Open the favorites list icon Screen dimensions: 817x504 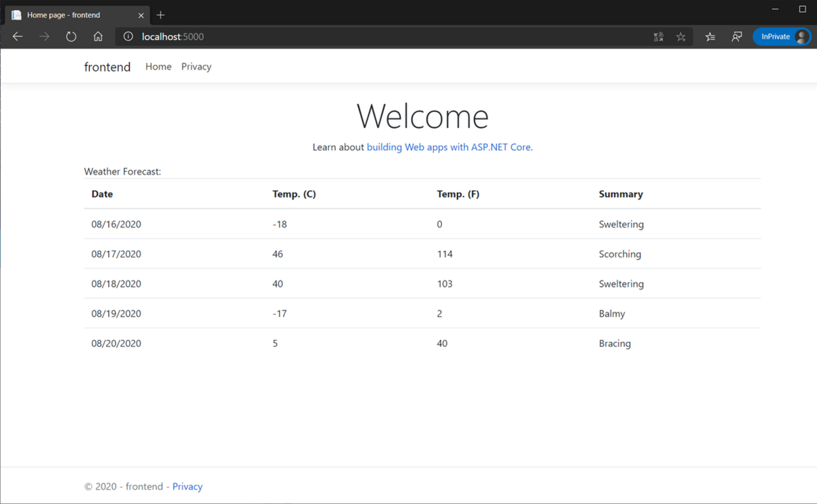point(710,36)
